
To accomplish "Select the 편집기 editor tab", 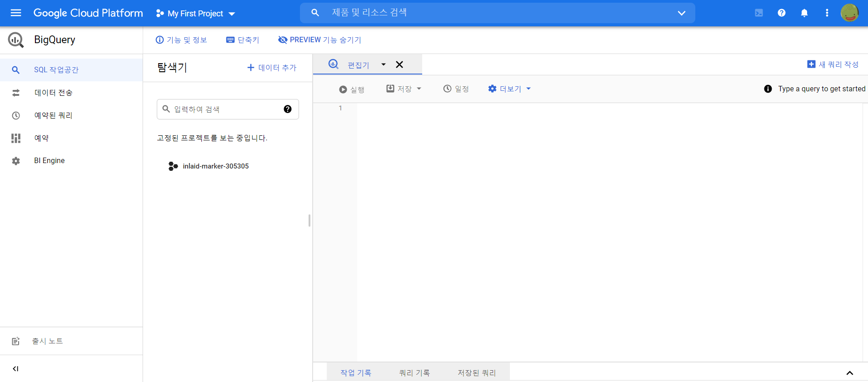I will 359,65.
